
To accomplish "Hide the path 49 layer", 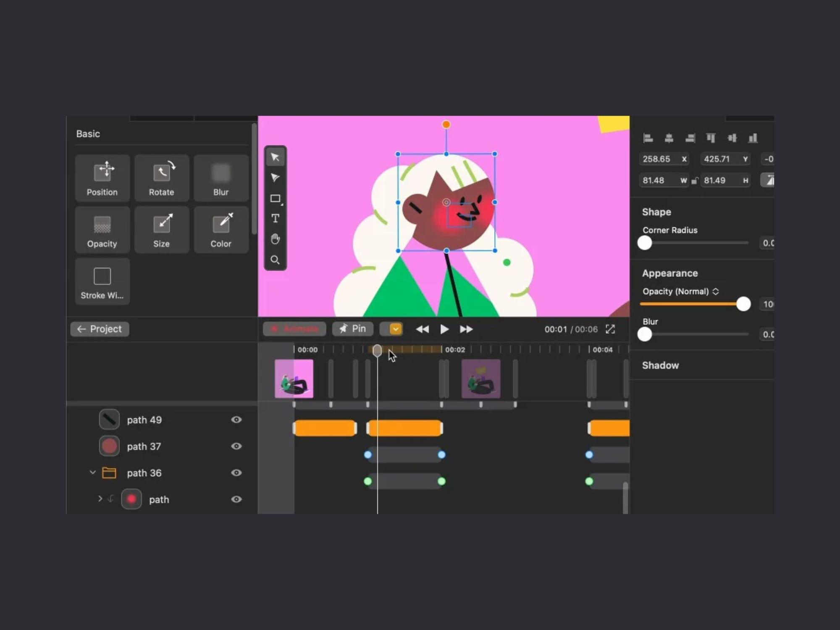I will coord(236,420).
